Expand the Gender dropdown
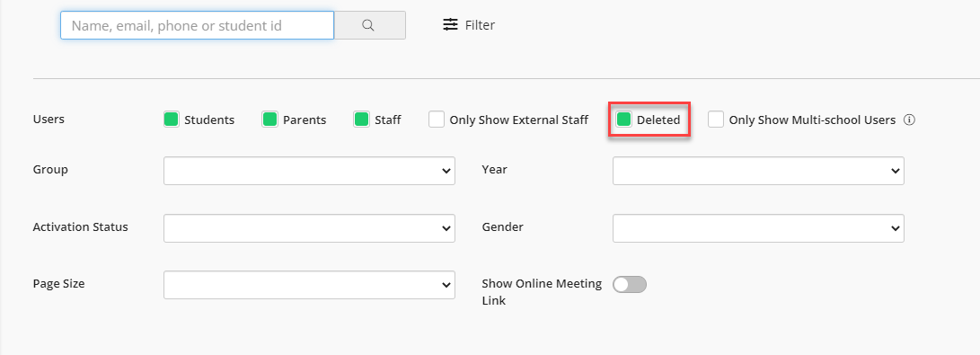The image size is (980, 355). click(758, 228)
